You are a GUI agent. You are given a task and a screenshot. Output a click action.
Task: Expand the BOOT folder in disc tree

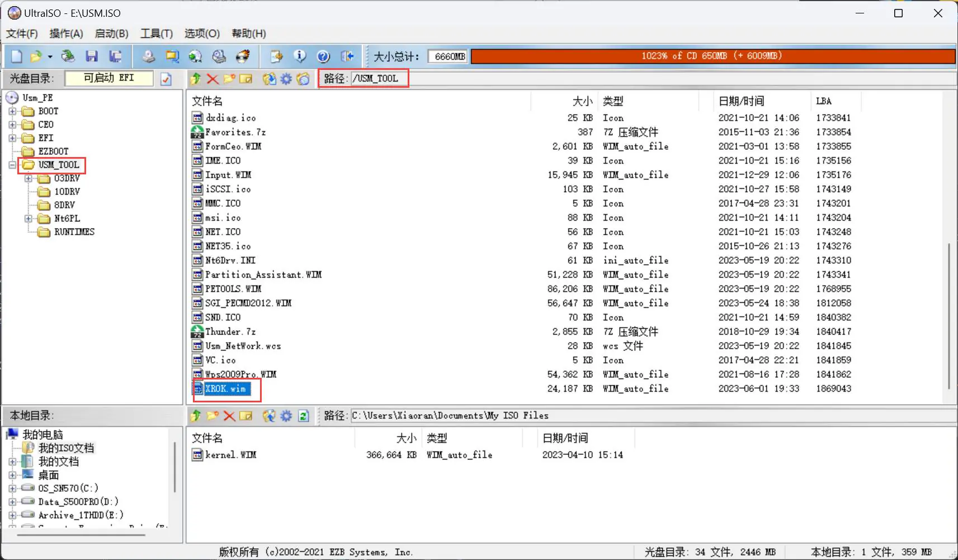12,111
